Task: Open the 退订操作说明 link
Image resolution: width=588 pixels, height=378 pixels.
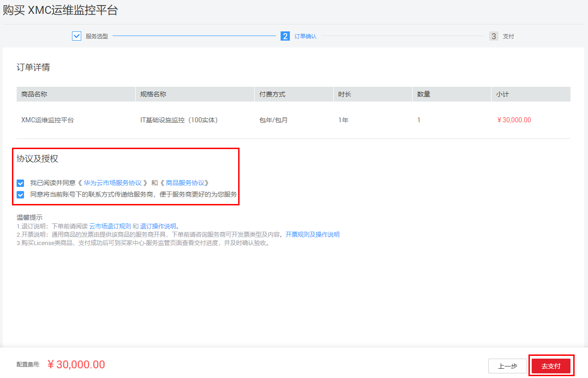Action: coord(158,226)
